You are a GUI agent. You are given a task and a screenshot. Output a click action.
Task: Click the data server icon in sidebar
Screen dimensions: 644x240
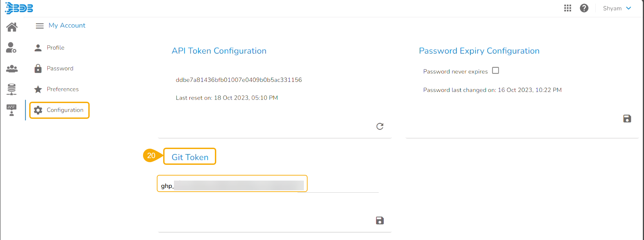12,89
